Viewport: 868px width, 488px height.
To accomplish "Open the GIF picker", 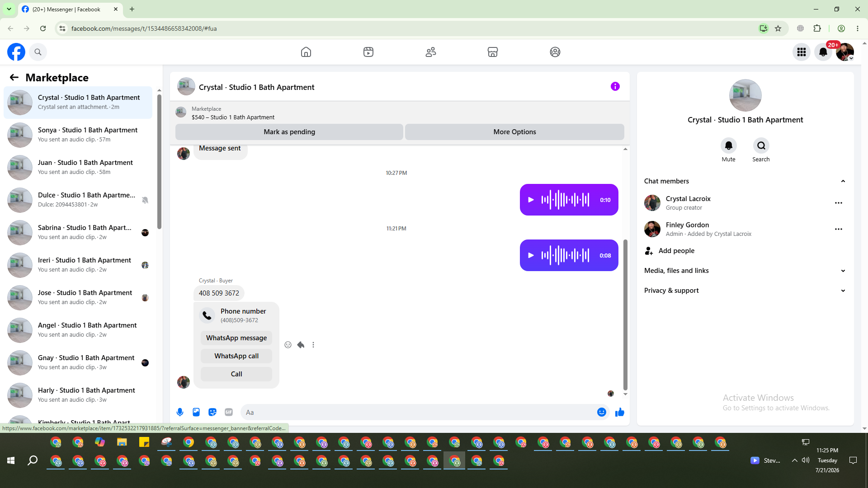I will pyautogui.click(x=229, y=412).
